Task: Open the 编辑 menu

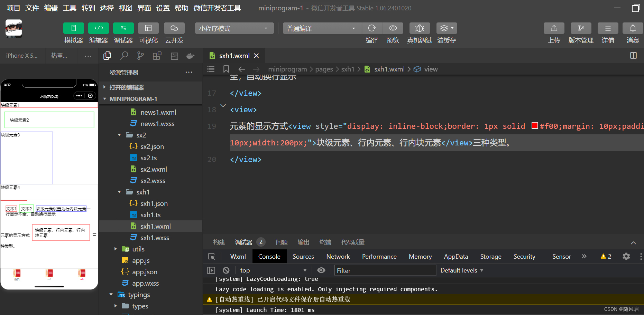Action: 51,8
